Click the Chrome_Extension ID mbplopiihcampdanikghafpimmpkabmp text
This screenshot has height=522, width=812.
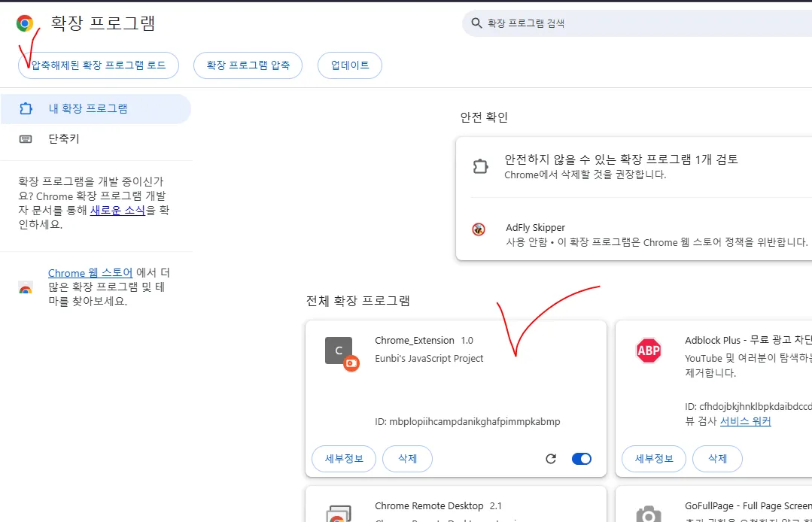coord(467,422)
